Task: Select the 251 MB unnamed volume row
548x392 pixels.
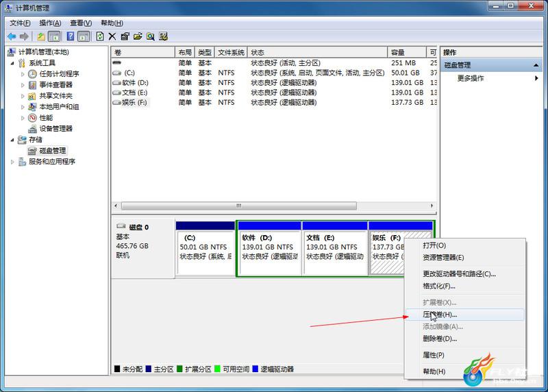Action: point(275,63)
